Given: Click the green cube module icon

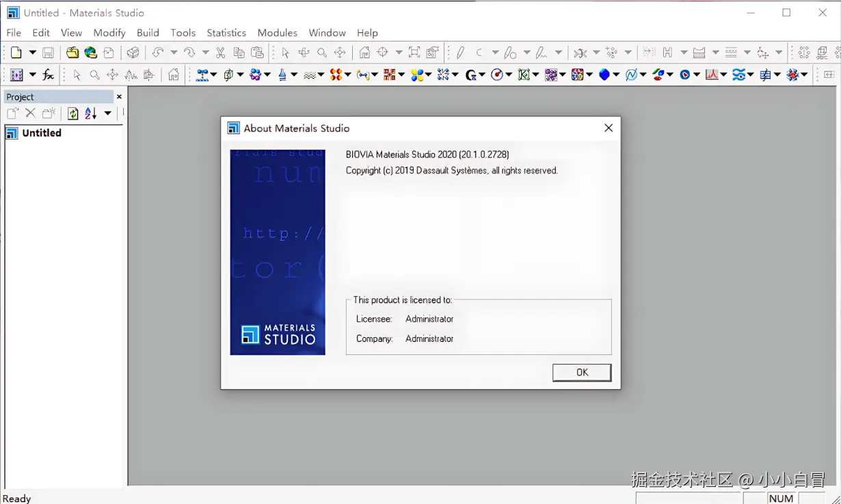Looking at the screenshot, I should coord(229,75).
